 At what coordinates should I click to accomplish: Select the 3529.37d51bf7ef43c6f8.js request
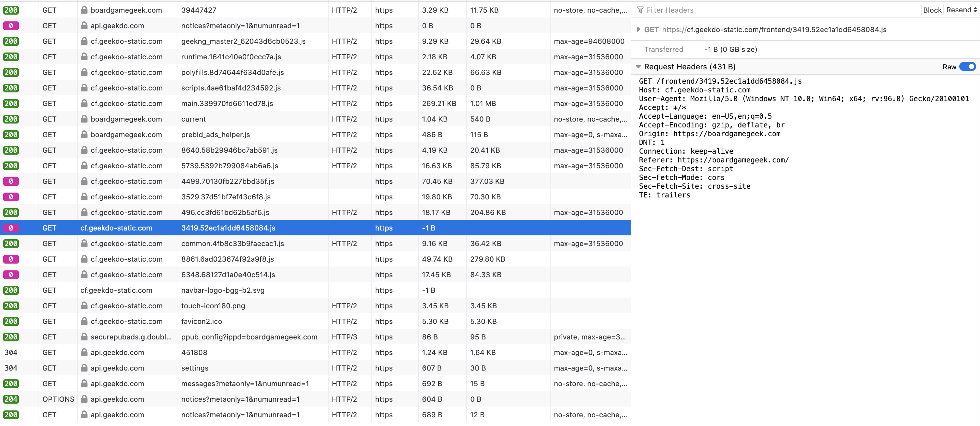click(315, 197)
